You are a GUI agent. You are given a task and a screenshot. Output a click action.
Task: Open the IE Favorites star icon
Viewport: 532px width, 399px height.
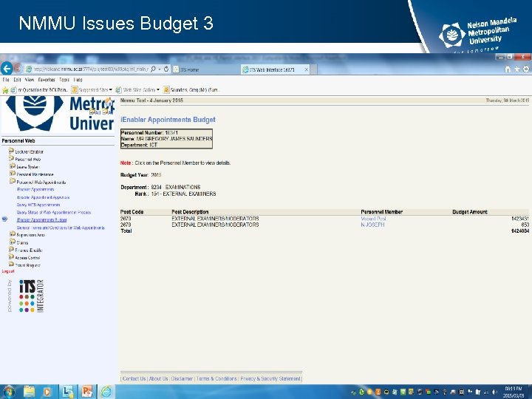(x=516, y=69)
